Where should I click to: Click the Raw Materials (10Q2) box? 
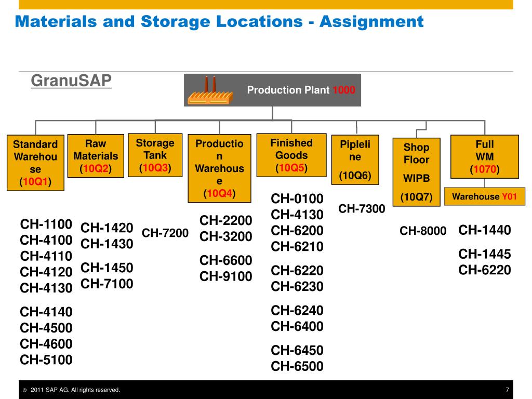coord(96,156)
